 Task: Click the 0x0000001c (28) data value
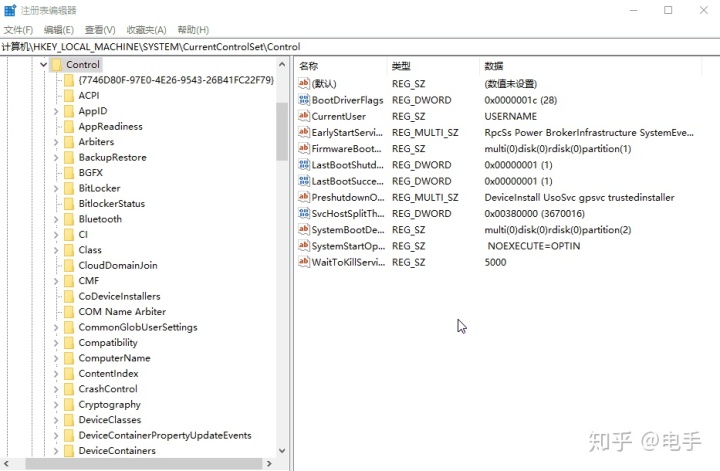coord(521,100)
